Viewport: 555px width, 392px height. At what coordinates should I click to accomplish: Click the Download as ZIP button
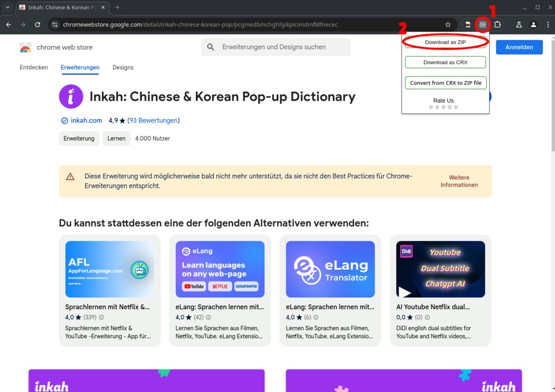click(x=445, y=42)
